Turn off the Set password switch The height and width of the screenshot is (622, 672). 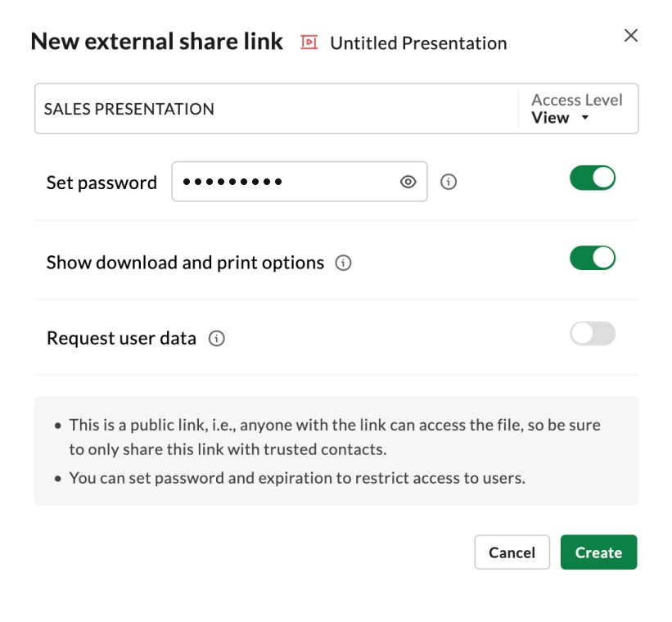coord(592,178)
